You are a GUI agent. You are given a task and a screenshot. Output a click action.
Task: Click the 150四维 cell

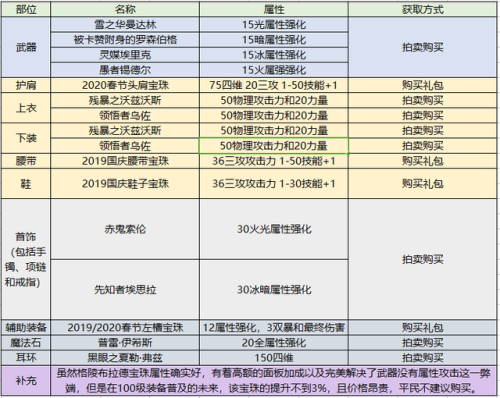(274, 358)
